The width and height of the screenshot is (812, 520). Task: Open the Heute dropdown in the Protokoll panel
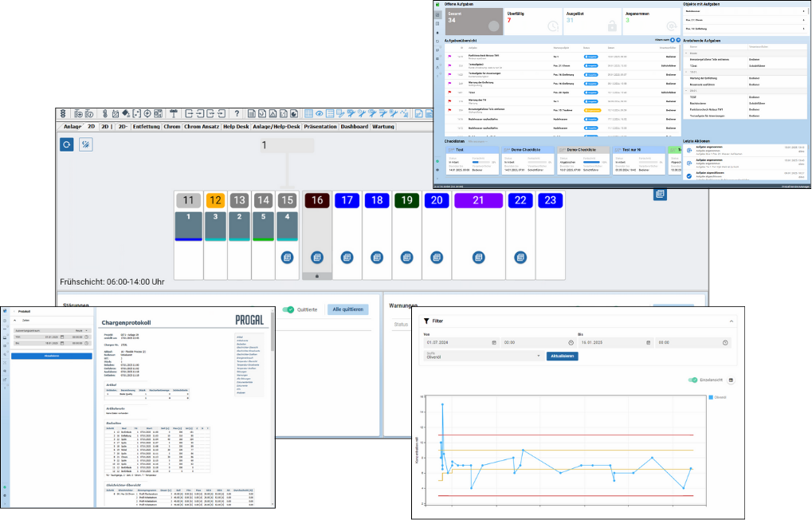(x=82, y=330)
